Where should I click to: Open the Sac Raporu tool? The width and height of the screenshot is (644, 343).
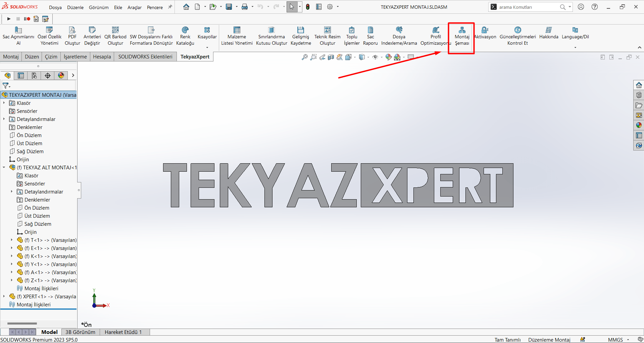(x=370, y=36)
